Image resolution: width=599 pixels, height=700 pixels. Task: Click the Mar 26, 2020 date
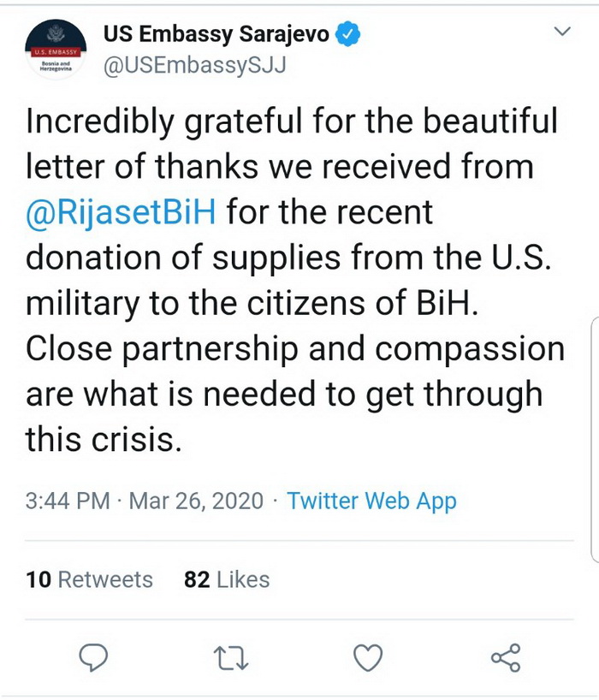tap(196, 501)
